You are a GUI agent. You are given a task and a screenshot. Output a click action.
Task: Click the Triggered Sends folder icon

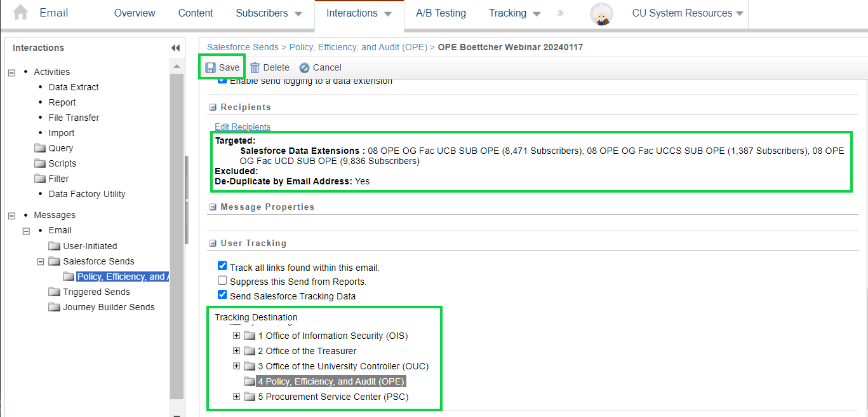tap(54, 292)
